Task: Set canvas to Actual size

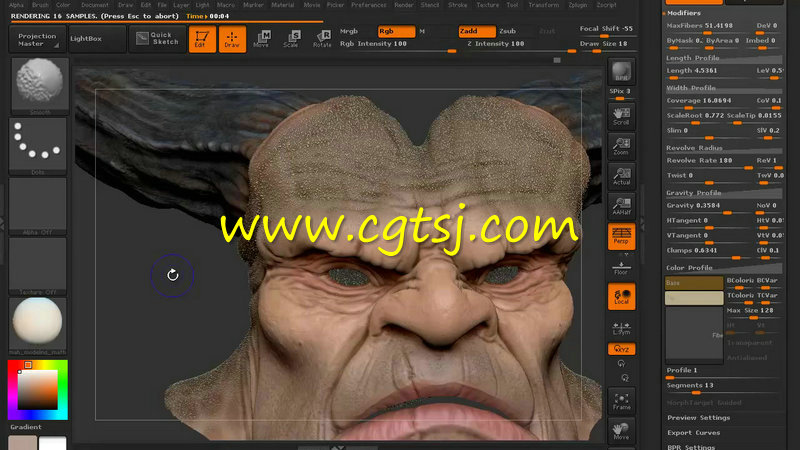Action: point(621,177)
